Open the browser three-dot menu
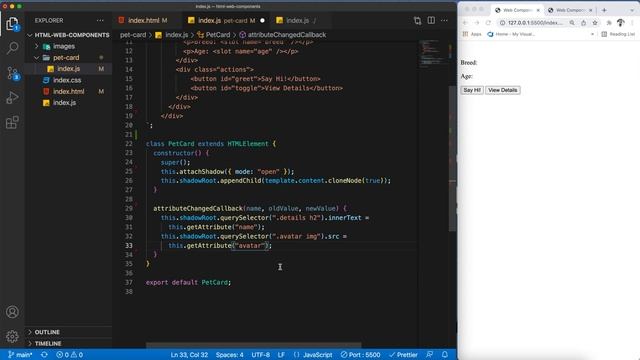The width and height of the screenshot is (640, 360). (632, 23)
